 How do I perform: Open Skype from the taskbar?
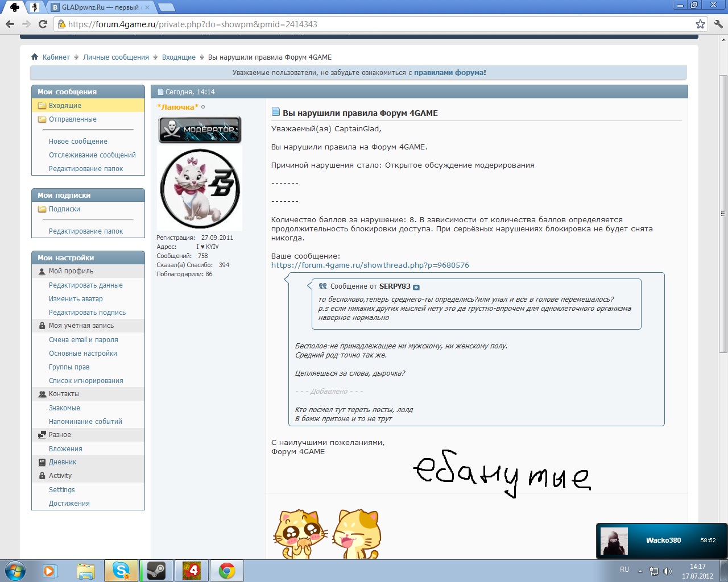coord(121,570)
